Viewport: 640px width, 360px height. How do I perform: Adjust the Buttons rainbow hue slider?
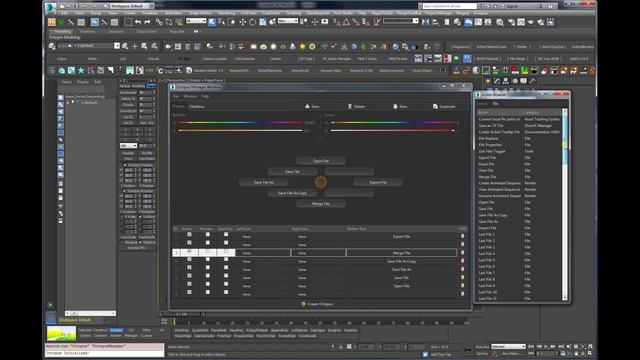[x=241, y=122]
